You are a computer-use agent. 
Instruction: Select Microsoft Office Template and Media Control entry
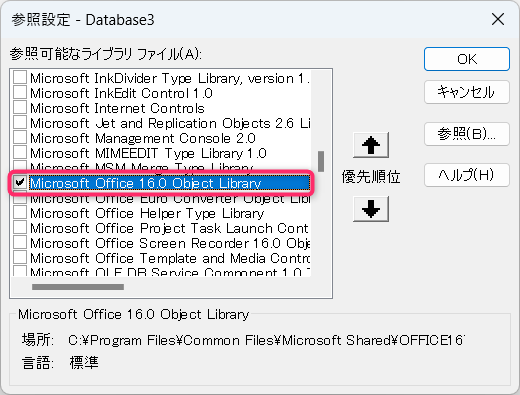(x=169, y=258)
